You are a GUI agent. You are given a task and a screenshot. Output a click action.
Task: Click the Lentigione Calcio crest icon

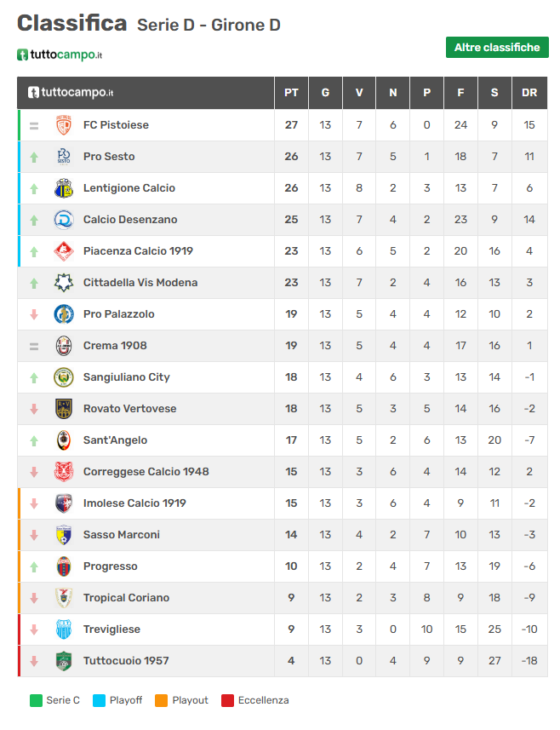[64, 188]
